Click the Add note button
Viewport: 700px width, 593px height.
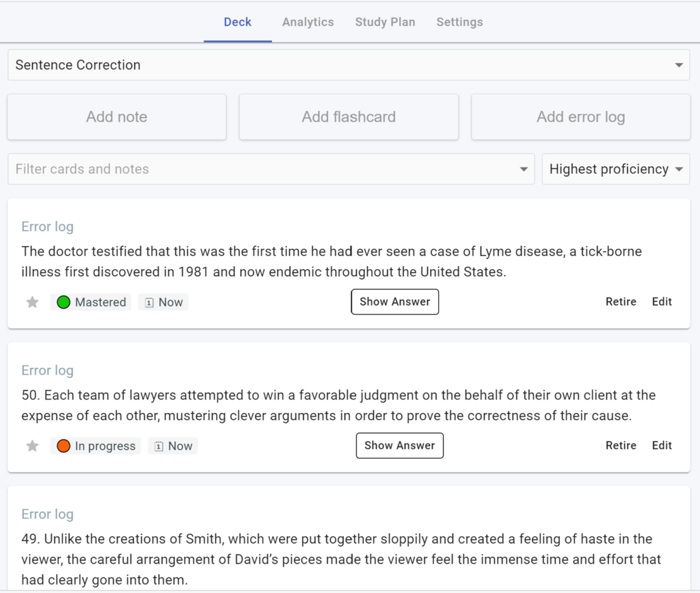pos(117,117)
